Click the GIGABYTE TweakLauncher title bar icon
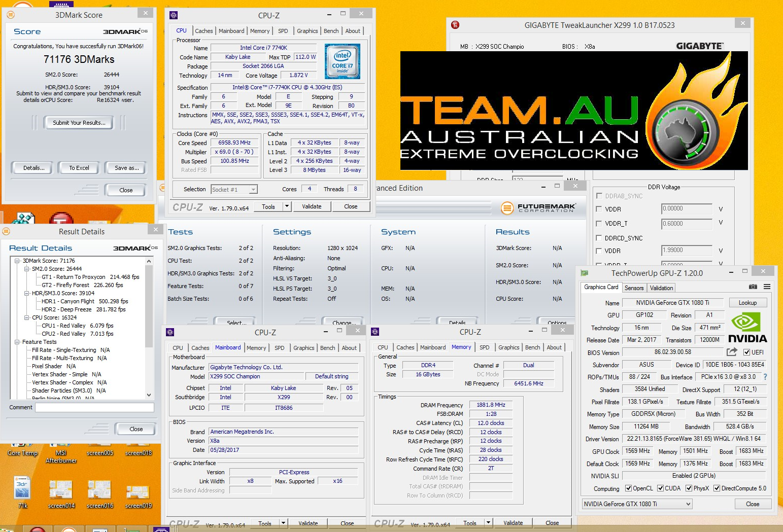 [455, 25]
